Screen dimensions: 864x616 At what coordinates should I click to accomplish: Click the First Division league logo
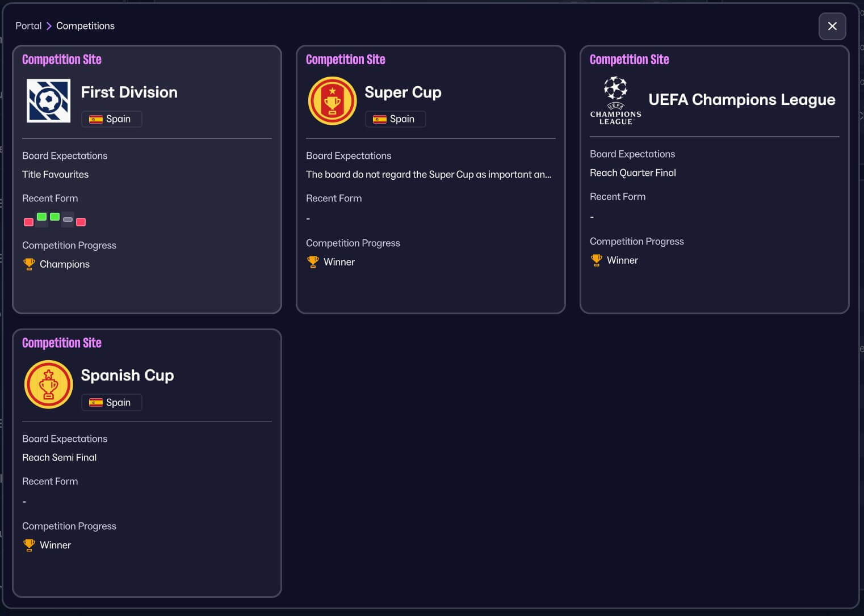(x=49, y=101)
